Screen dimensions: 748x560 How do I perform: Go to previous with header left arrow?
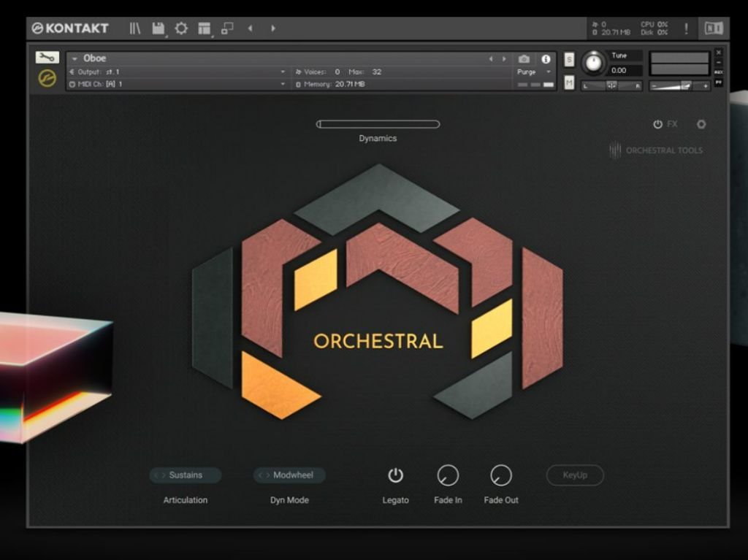pos(250,28)
